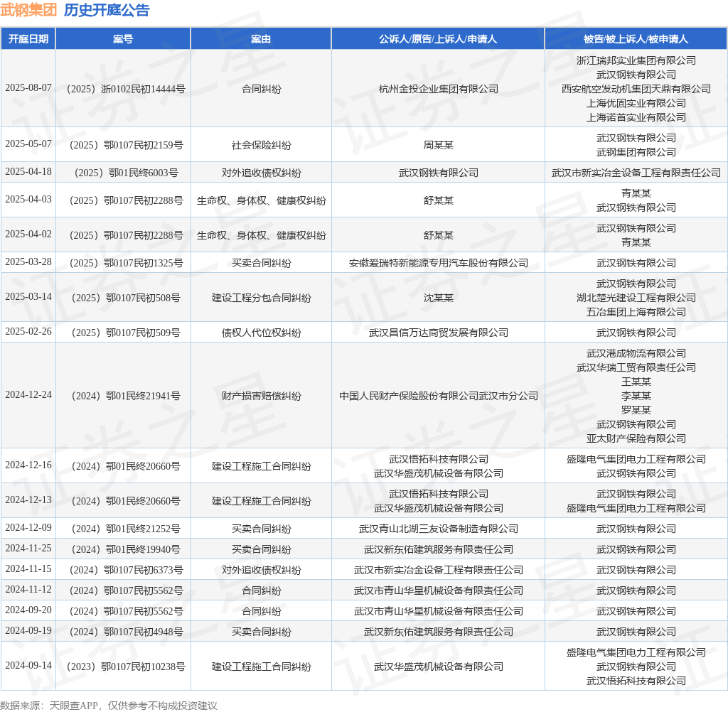Click the '被告/被上诉人/被申请人' column header
Screen dimensions: 728x712
(636, 39)
